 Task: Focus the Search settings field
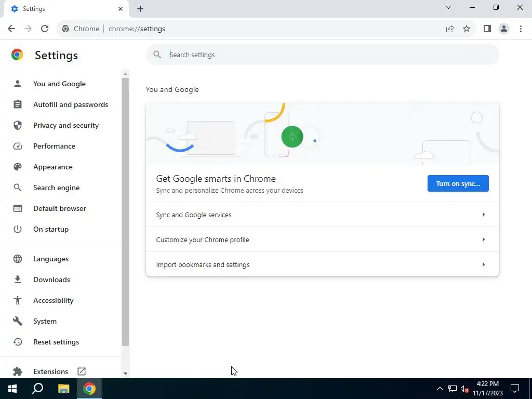coord(322,55)
